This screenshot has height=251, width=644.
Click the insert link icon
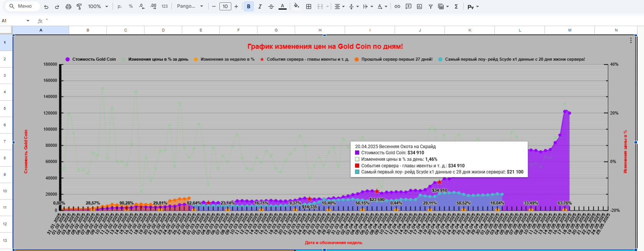[x=397, y=7]
